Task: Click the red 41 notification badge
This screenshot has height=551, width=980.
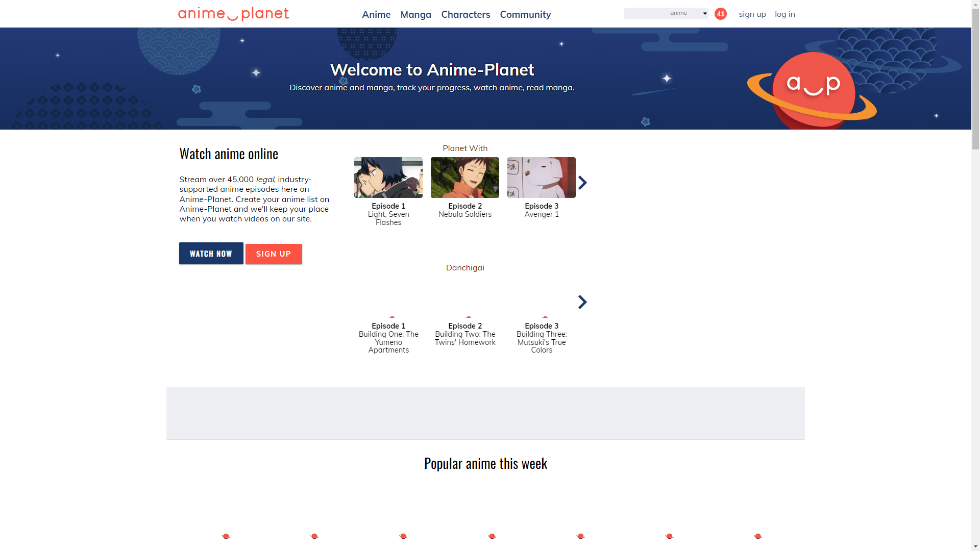Action: pos(721,14)
